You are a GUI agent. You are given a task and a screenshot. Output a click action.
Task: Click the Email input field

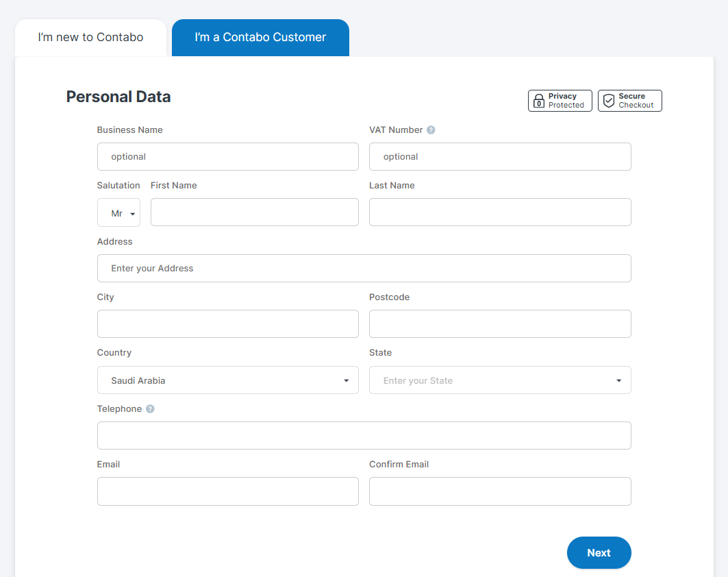click(x=228, y=491)
